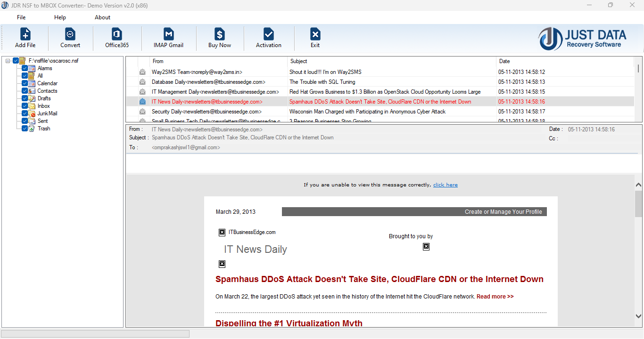Screen dimensions: 644x339
Task: Toggle the Inbox folder checkbox
Action: 25,106
